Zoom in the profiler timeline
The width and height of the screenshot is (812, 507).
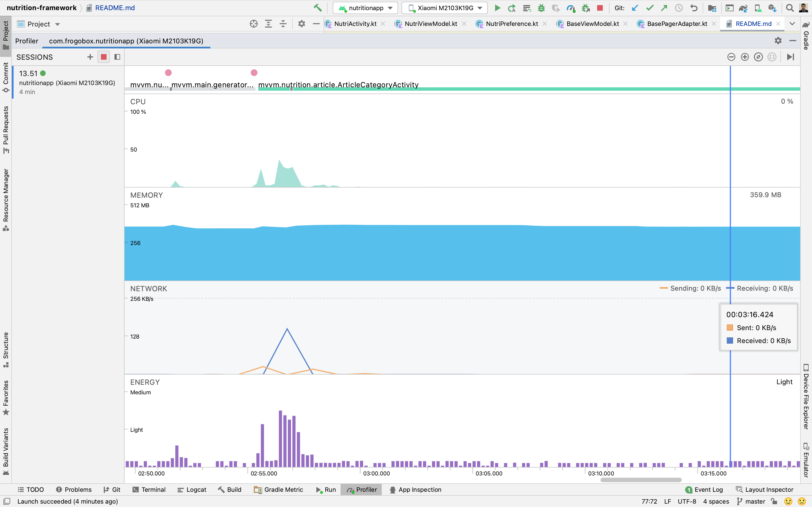tap(745, 57)
